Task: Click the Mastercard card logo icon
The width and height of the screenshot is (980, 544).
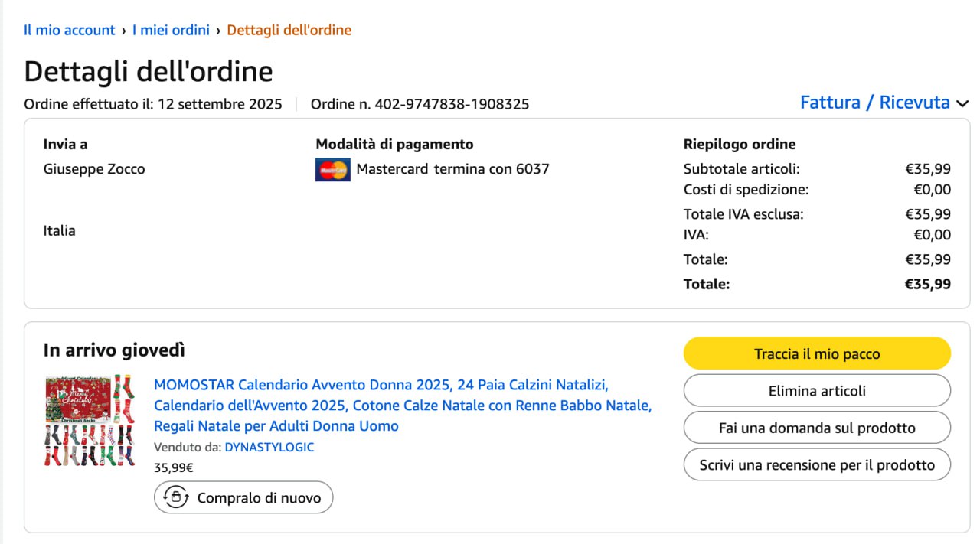Action: tap(332, 169)
